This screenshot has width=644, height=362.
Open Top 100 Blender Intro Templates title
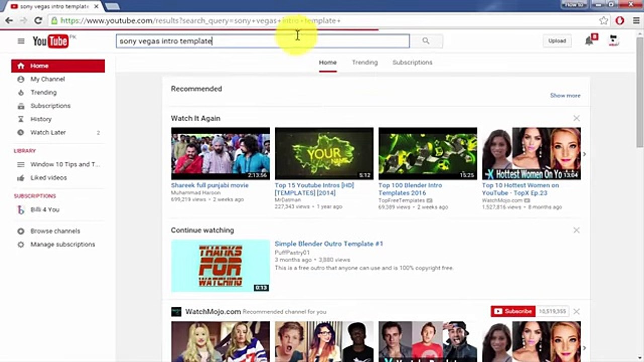(x=410, y=189)
